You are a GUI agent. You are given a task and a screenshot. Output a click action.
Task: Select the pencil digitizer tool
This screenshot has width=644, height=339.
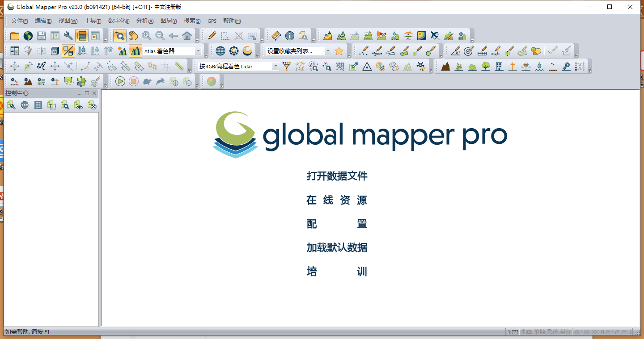212,36
